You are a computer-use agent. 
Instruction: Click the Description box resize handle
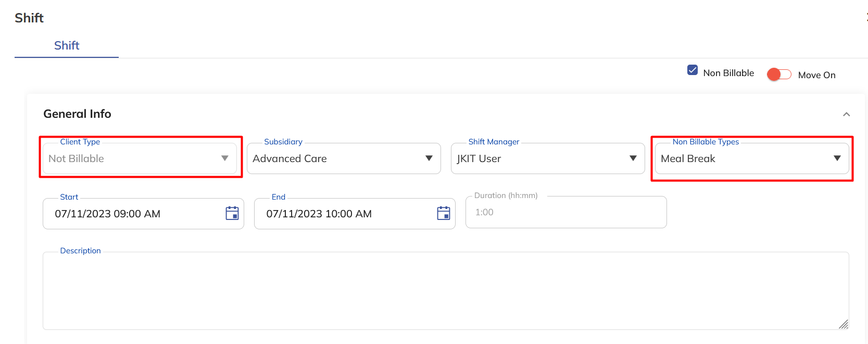point(844,324)
